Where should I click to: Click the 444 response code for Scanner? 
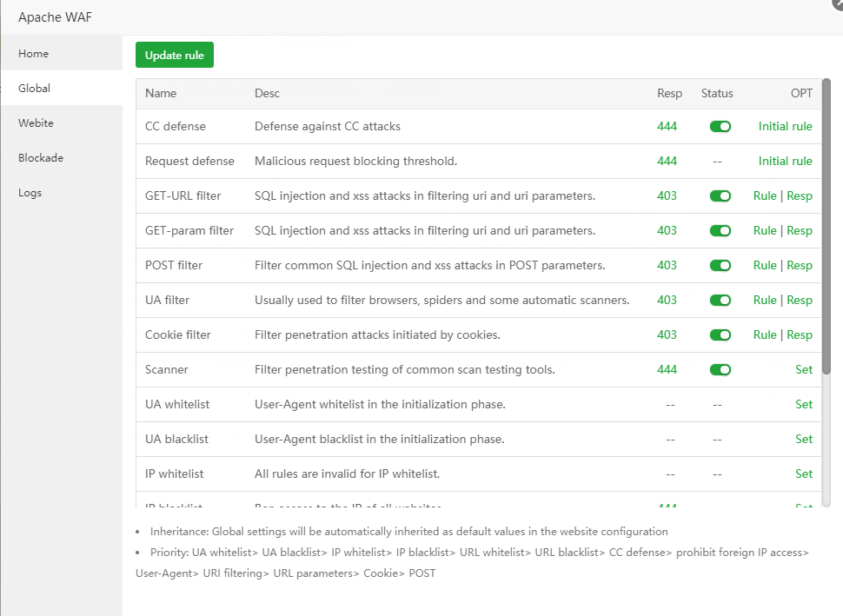[x=667, y=370]
